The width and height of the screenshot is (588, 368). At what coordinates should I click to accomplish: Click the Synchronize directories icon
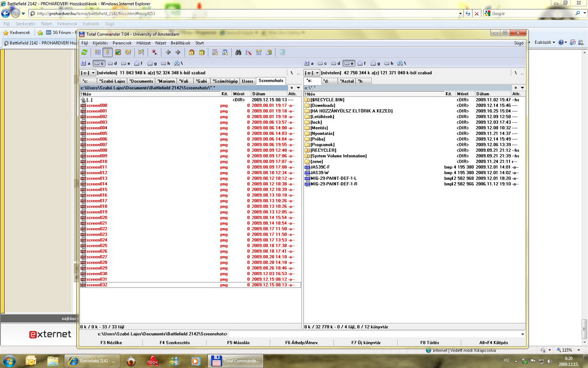coord(258,52)
